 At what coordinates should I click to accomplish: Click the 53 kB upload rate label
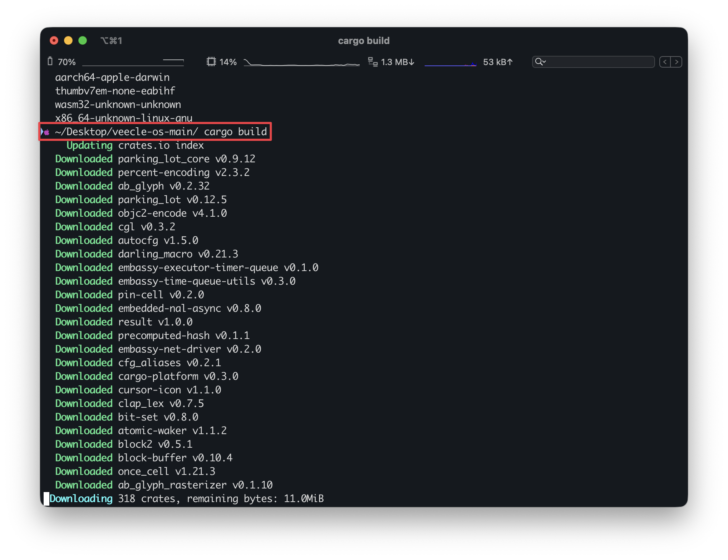pos(498,62)
